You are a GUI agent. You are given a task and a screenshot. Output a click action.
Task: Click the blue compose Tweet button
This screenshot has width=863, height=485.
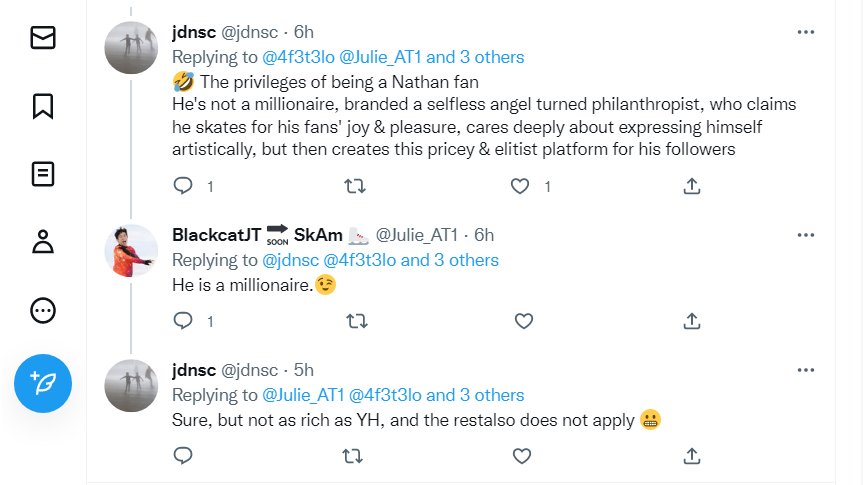pos(43,382)
